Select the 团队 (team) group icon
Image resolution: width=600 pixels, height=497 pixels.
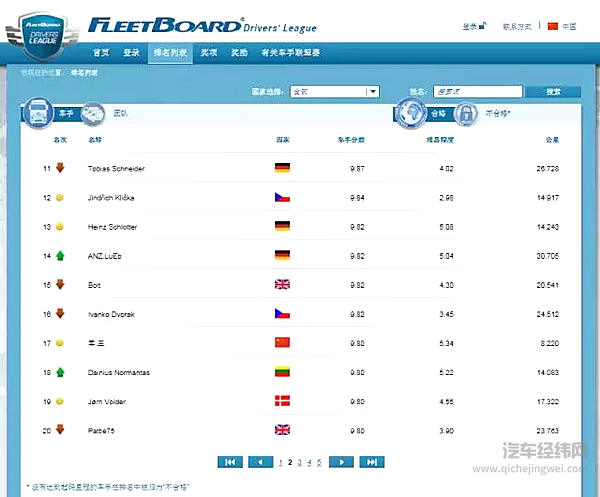(x=92, y=114)
